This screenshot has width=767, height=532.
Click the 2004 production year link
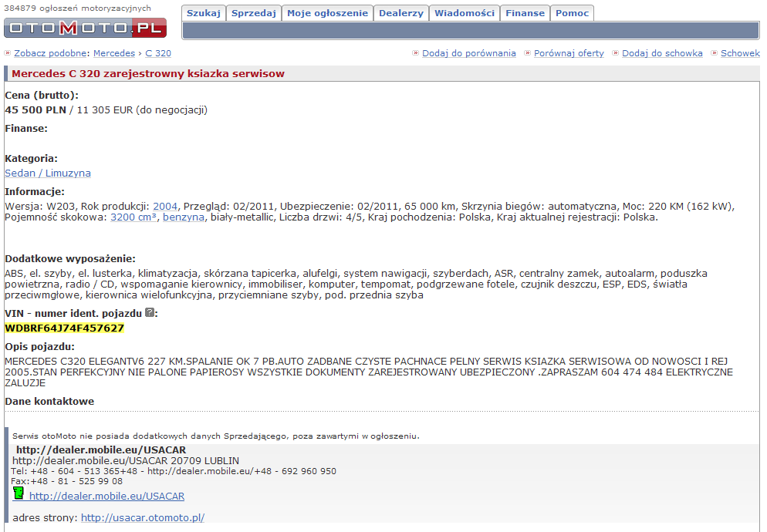pos(165,207)
